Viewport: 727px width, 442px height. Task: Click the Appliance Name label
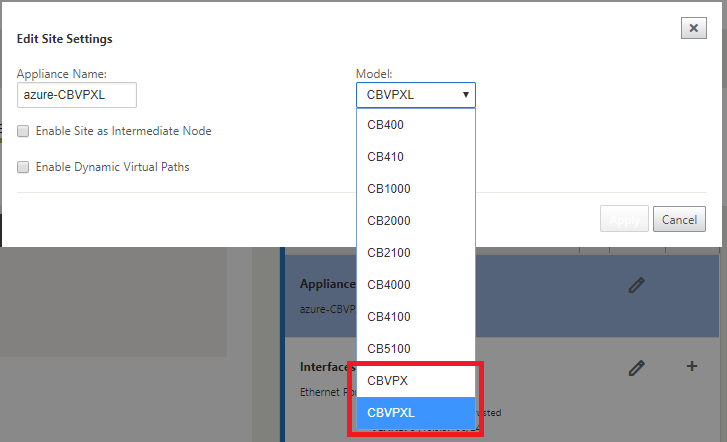pos(62,74)
